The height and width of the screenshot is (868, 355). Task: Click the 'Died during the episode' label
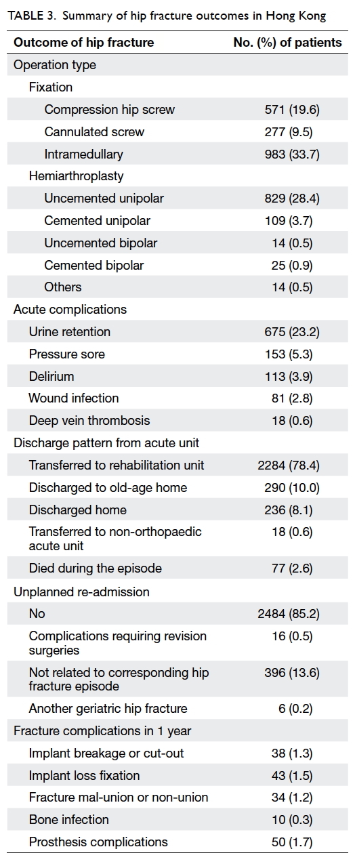(96, 569)
